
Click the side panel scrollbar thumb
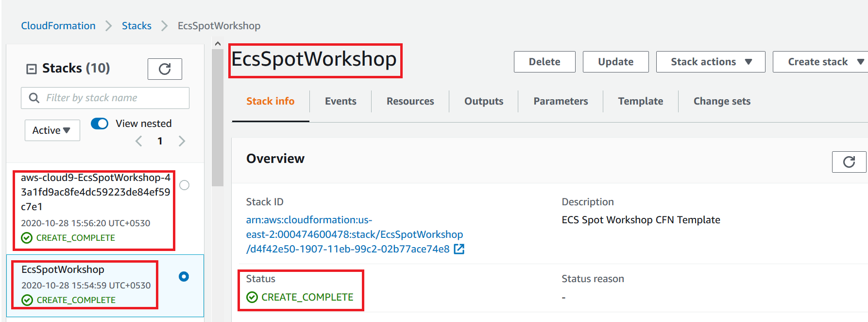click(218, 117)
